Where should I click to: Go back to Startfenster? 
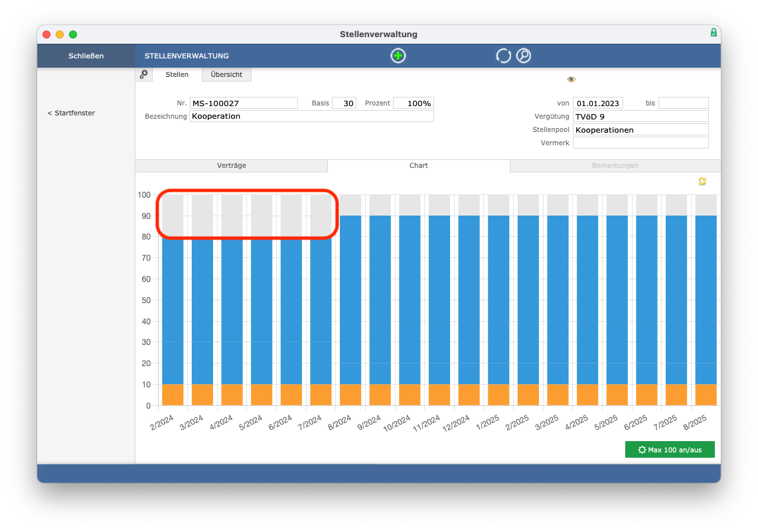tap(71, 113)
